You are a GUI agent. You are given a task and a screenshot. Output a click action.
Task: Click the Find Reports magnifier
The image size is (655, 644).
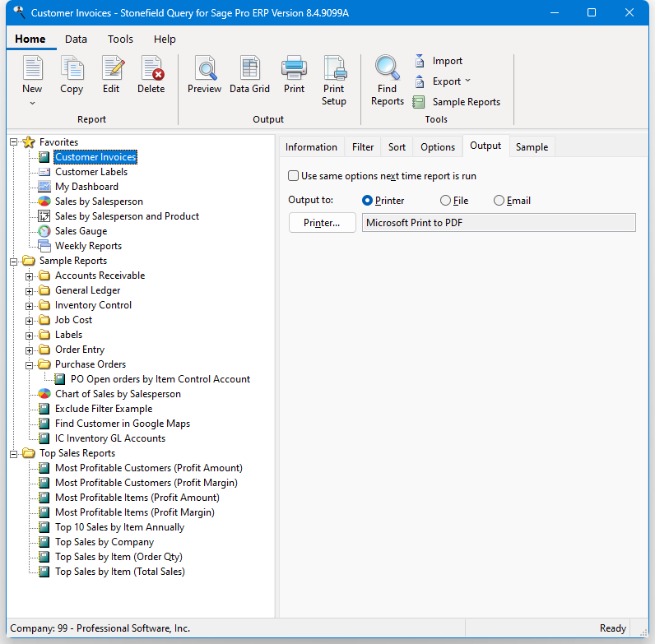[x=388, y=68]
